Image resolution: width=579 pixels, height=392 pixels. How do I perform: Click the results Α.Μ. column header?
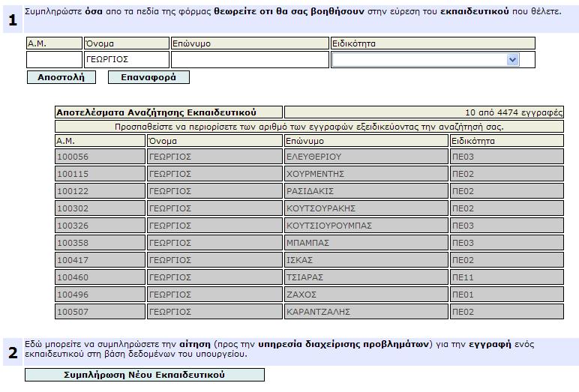(100, 141)
